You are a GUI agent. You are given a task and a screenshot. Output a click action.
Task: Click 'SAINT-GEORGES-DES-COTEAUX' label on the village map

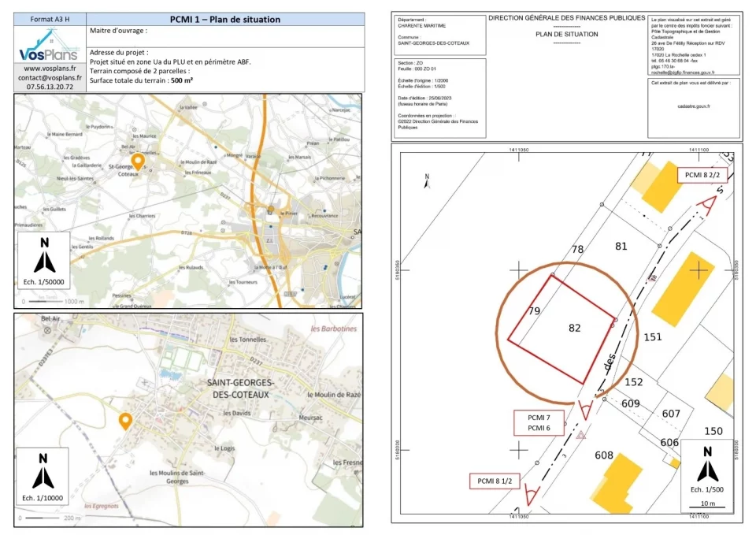241,388
